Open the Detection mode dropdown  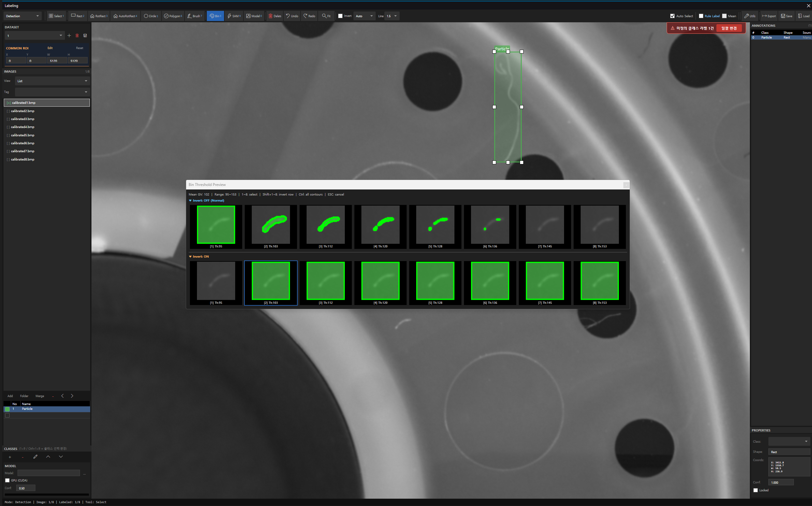point(22,16)
